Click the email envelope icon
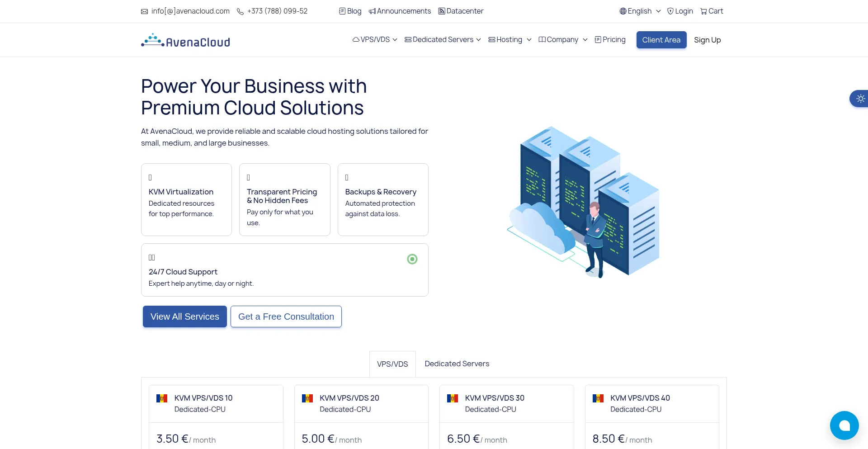This screenshot has height=449, width=868. (144, 11)
